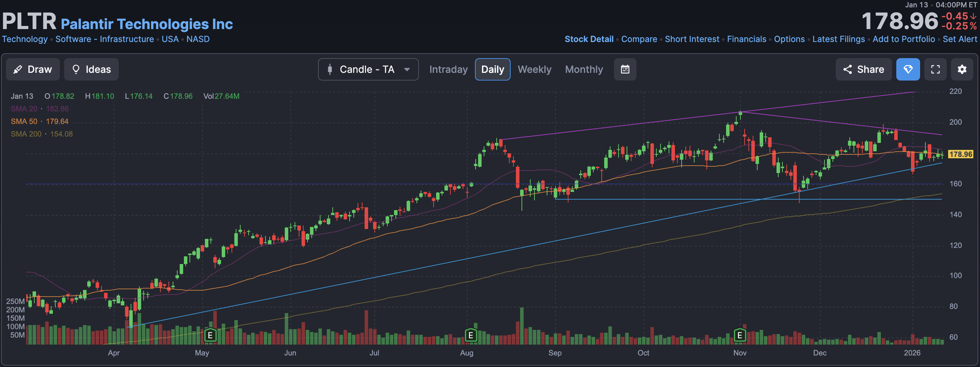This screenshot has height=367, width=980.
Task: Expand the Candle - TA chart type dropdown
Action: click(x=368, y=69)
